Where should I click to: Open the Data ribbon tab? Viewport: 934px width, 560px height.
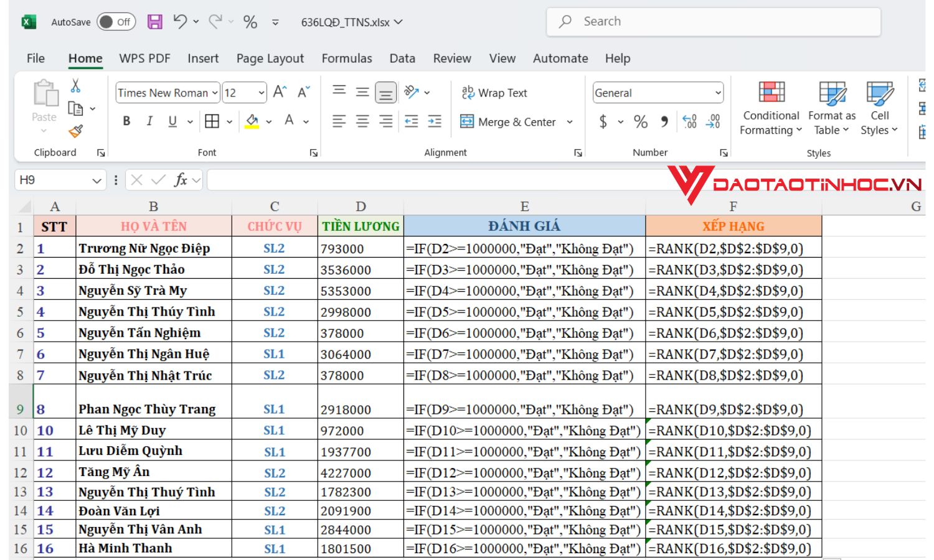click(x=402, y=58)
